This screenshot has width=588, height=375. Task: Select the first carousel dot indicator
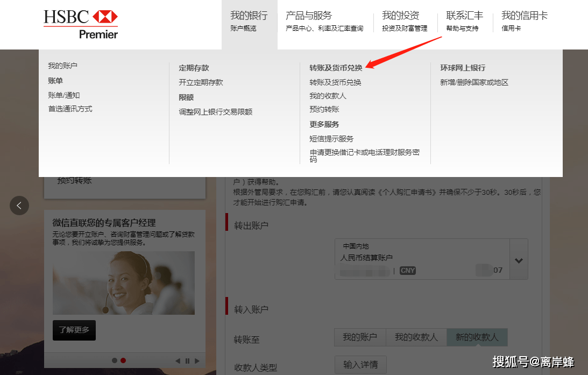(x=115, y=360)
